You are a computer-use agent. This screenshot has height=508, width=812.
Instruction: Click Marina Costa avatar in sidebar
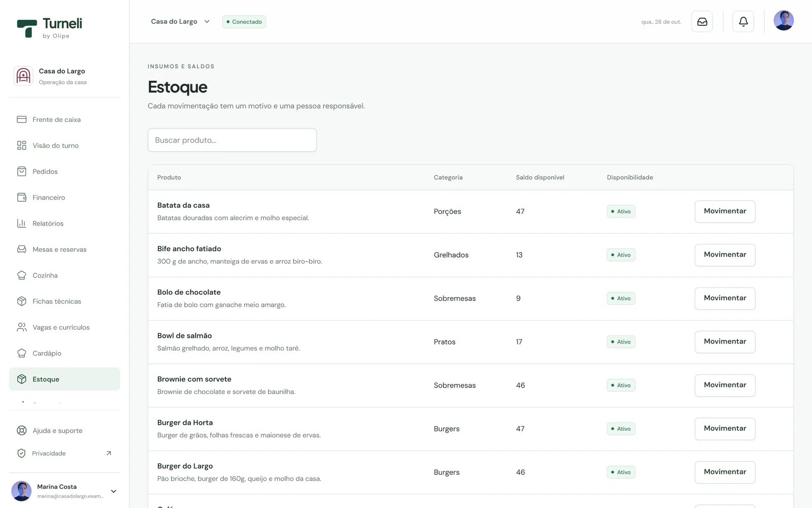tap(21, 491)
